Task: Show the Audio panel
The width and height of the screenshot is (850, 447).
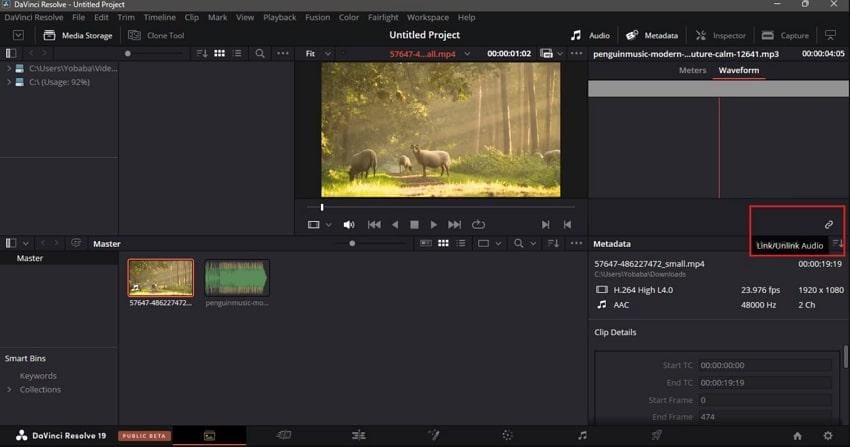Action: pyautogui.click(x=590, y=35)
